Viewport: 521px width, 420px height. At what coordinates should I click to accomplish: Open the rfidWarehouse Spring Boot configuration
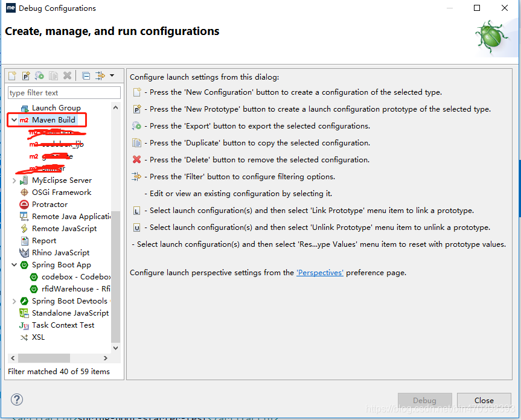click(75, 289)
